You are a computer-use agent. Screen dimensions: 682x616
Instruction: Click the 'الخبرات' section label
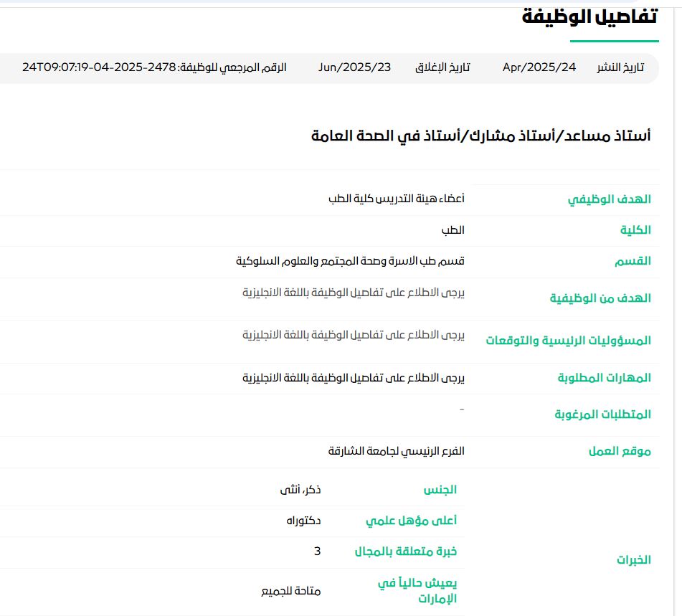click(634, 559)
